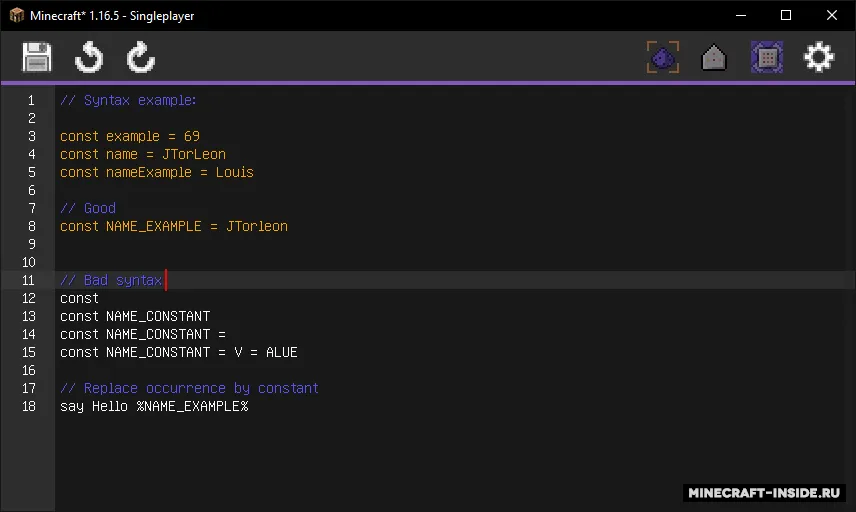Open settings with the gear icon
The image size is (856, 512).
819,57
